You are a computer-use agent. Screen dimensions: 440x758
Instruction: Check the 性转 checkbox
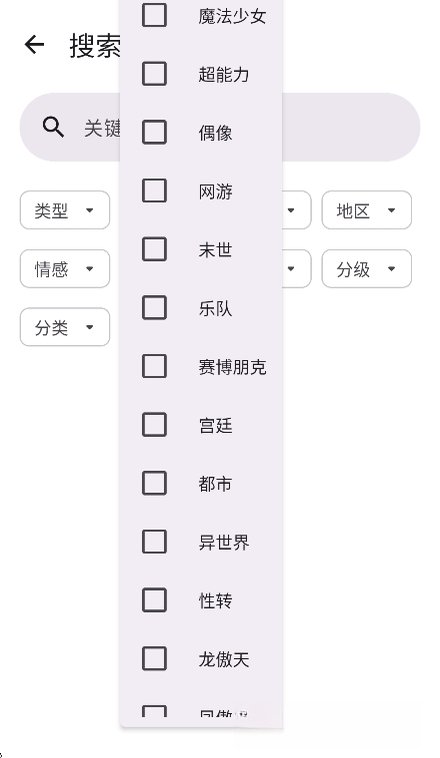(x=154, y=600)
